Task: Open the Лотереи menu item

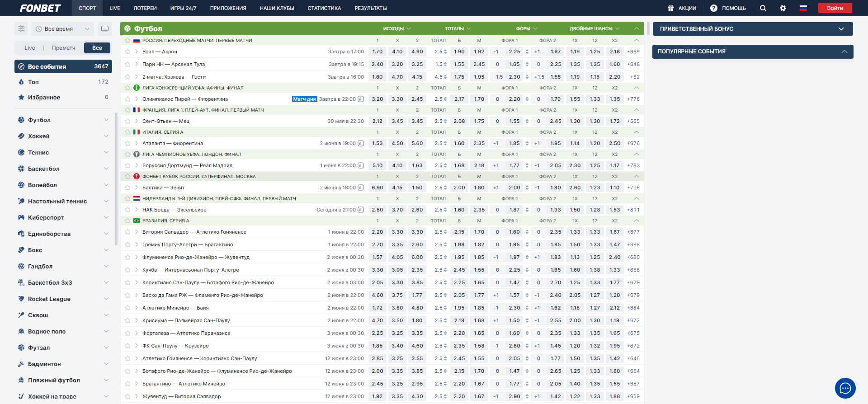Action: click(x=145, y=8)
